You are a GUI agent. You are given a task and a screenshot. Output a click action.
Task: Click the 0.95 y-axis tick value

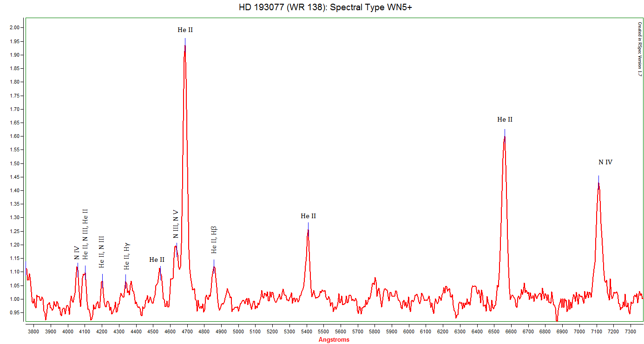click(15, 312)
